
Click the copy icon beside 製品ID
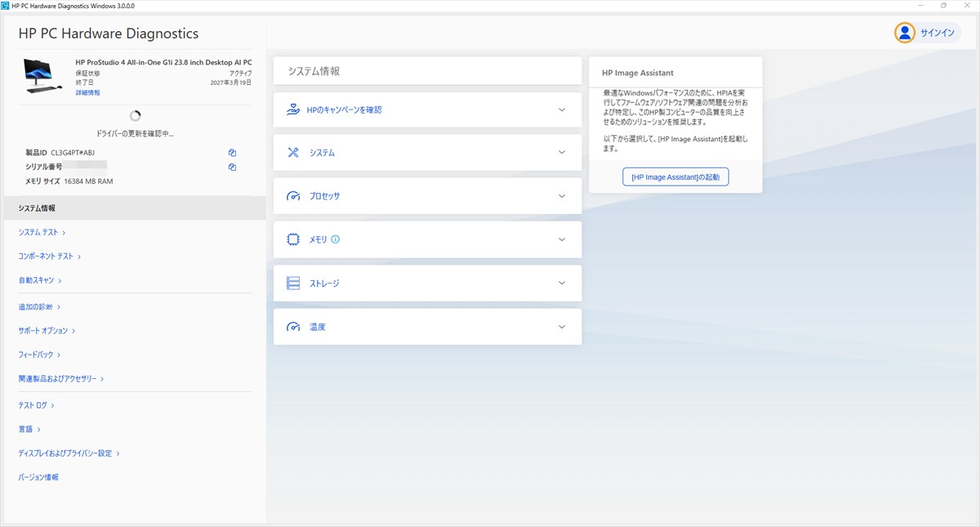(x=232, y=153)
